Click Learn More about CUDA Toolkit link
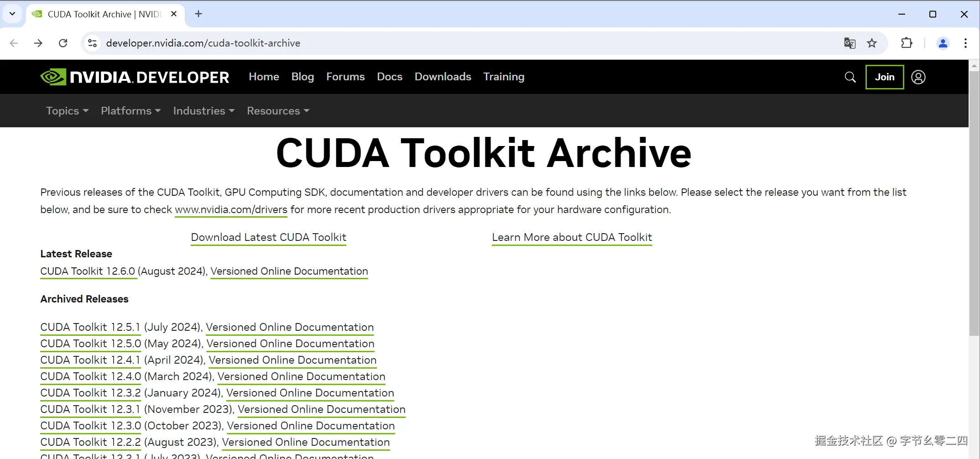Screen dimensions: 980x459 point(572,237)
